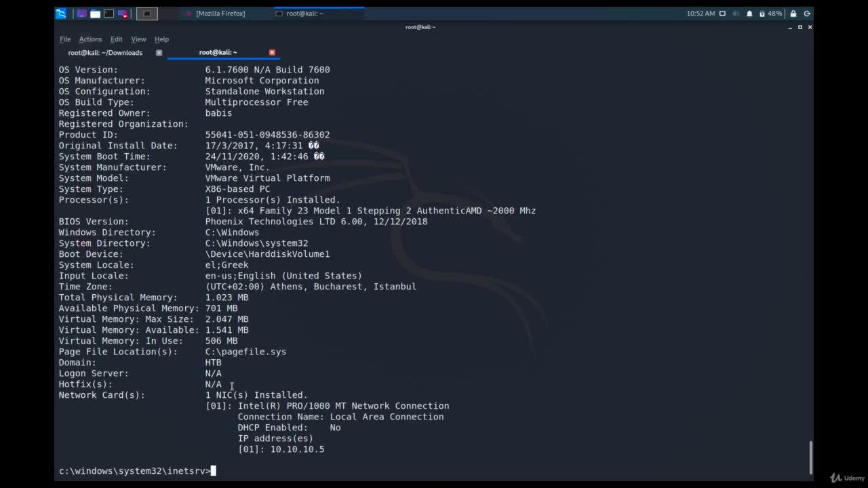
Task: Open the File menu
Action: (x=65, y=39)
